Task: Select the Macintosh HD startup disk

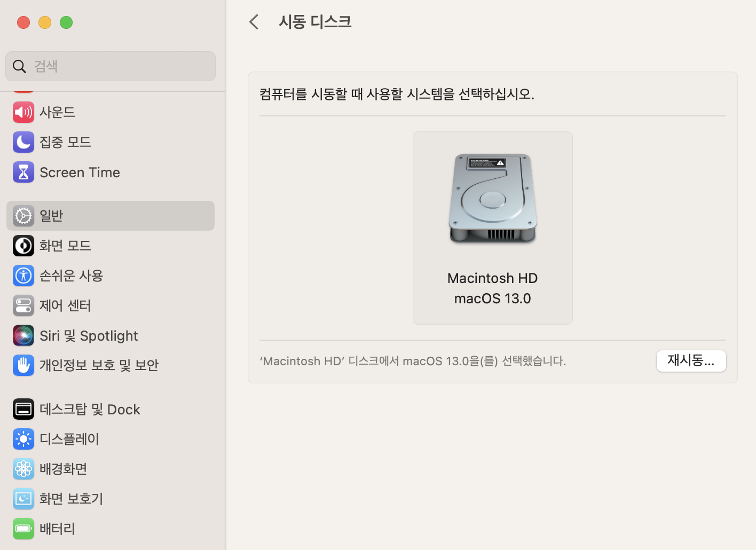Action: coord(492,227)
